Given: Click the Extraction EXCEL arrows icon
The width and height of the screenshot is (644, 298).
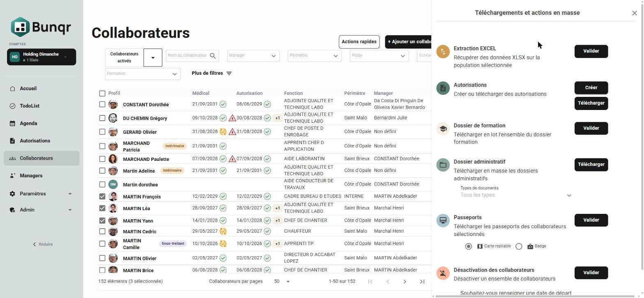Looking at the screenshot, I should click(443, 52).
